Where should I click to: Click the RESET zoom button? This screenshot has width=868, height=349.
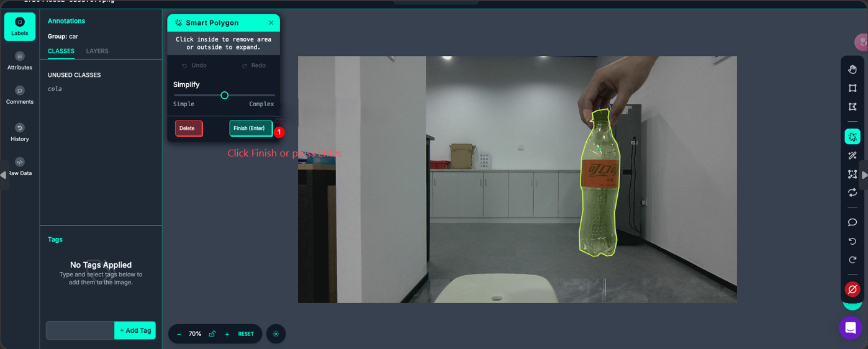(246, 334)
